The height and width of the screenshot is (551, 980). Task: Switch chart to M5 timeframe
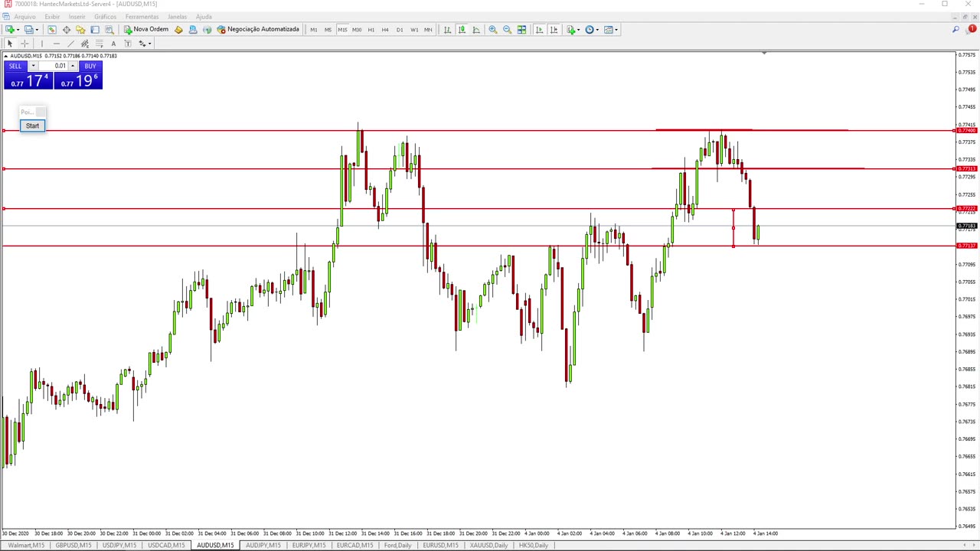[x=328, y=30]
